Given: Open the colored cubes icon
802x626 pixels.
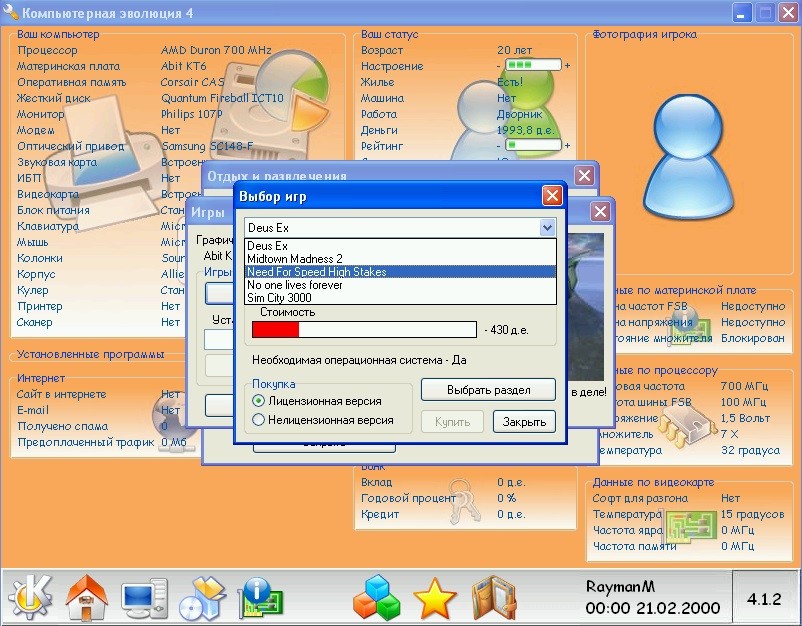Looking at the screenshot, I should pyautogui.click(x=376, y=597).
